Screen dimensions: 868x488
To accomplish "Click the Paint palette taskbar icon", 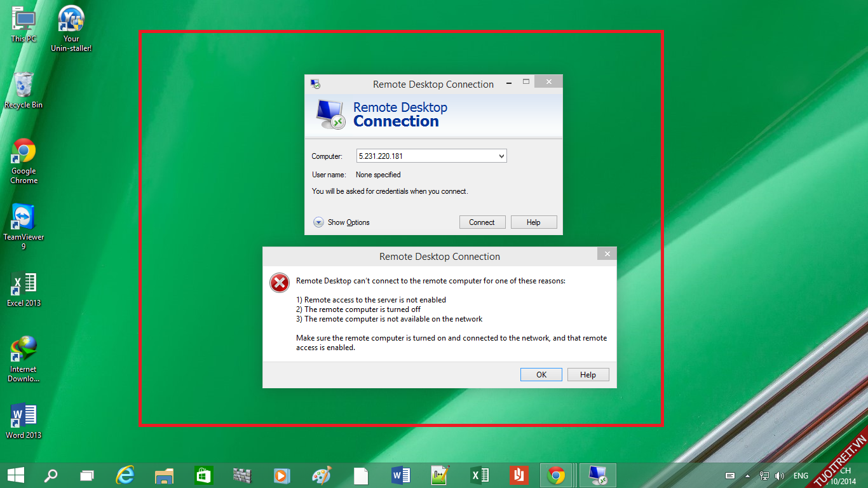I will coord(322,475).
